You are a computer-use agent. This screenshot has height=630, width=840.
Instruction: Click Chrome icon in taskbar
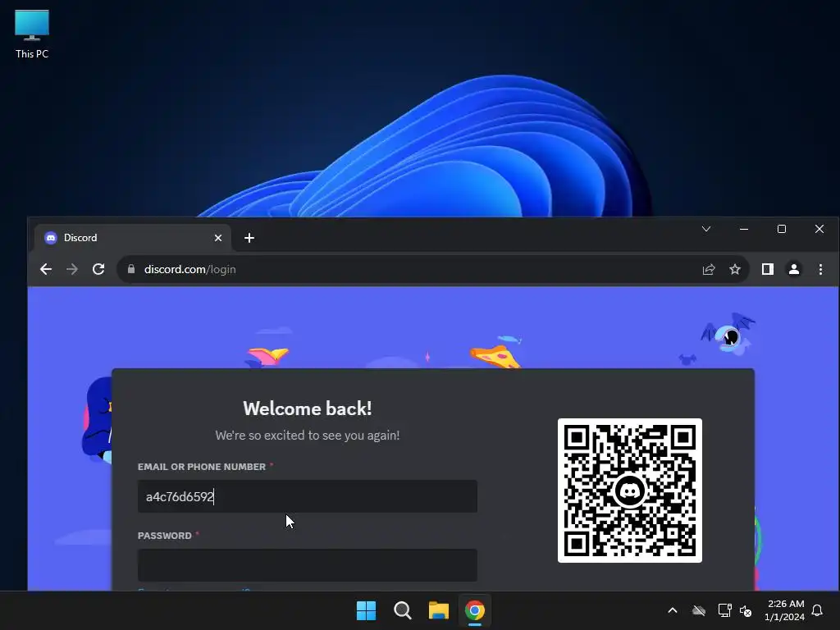click(475, 610)
